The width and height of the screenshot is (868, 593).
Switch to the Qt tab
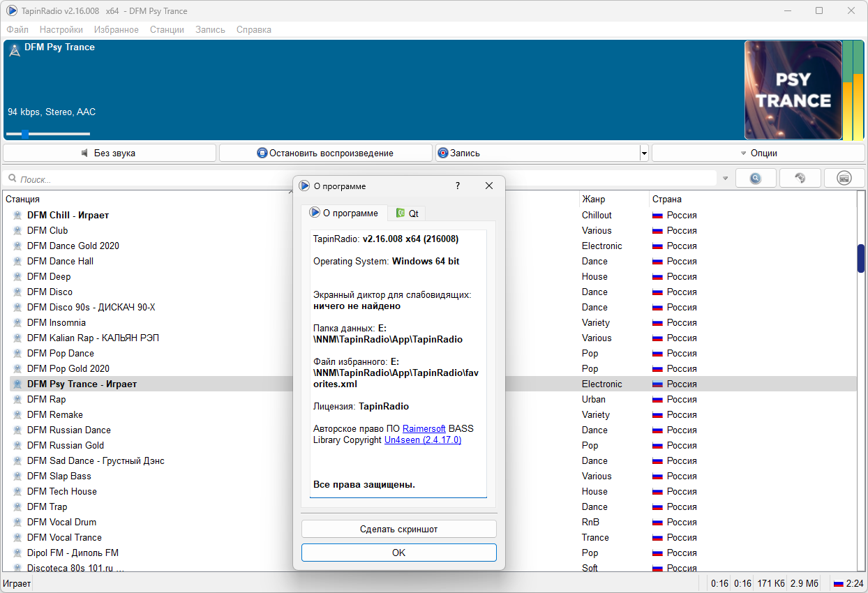click(407, 213)
